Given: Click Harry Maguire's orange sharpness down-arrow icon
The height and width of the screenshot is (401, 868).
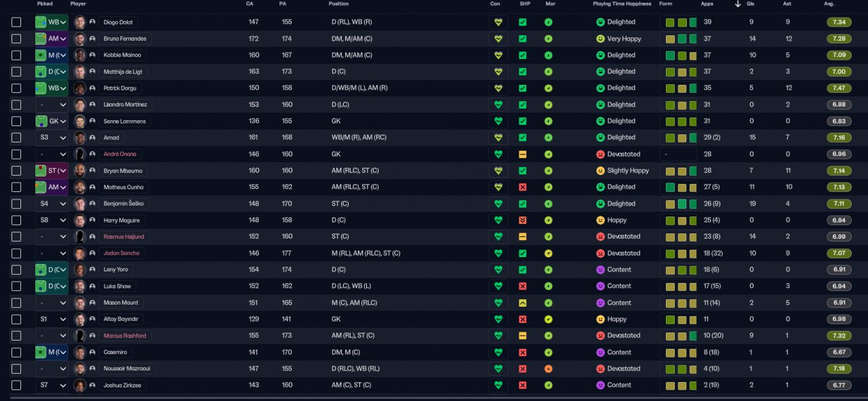Looking at the screenshot, I should [523, 221].
